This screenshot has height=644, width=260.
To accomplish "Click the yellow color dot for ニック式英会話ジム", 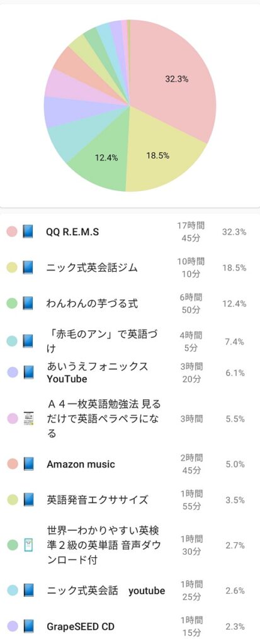I will point(12,268).
